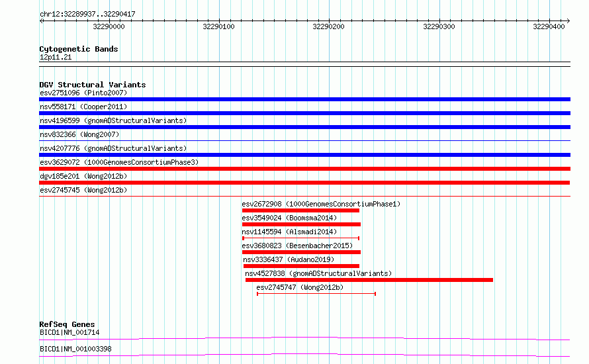589x364 pixels.
Task: Open variant esv2751096 (Pinto2007) label
Action: (83, 93)
